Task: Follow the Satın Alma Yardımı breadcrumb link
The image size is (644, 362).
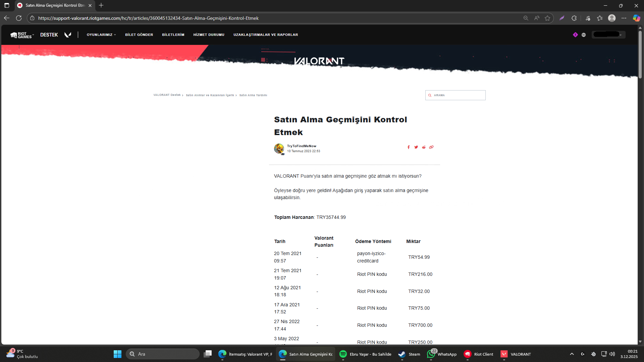Action: point(253,95)
